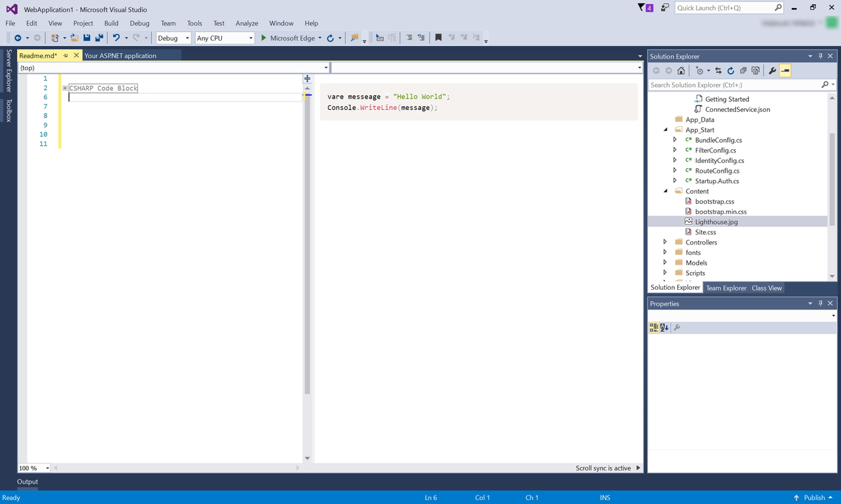This screenshot has height=504, width=841.
Task: Click the browser Refresh icon in toolbar
Action: click(x=330, y=38)
